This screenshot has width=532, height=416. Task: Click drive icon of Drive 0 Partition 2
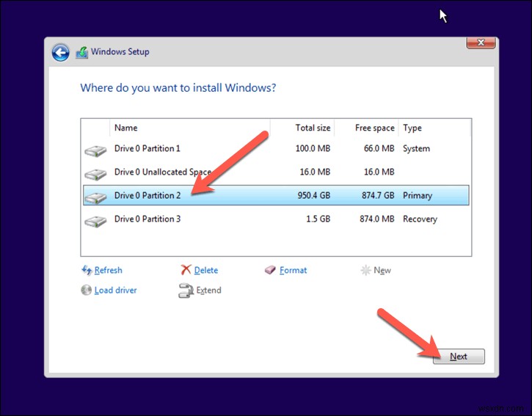tap(95, 198)
